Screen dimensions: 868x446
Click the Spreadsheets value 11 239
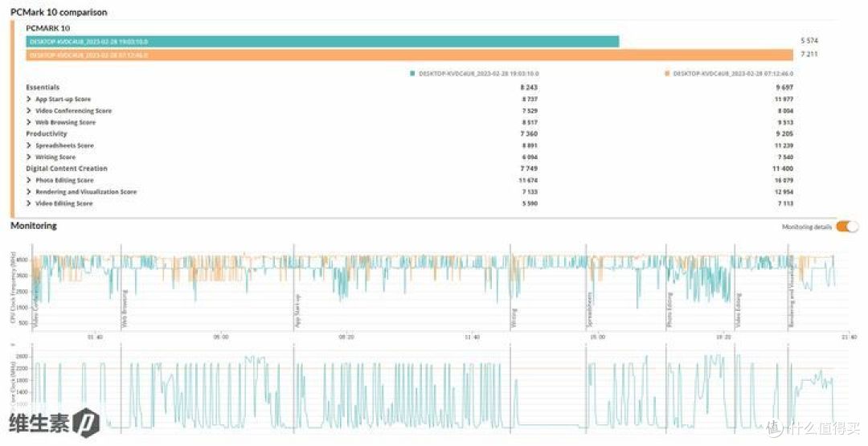click(x=784, y=145)
